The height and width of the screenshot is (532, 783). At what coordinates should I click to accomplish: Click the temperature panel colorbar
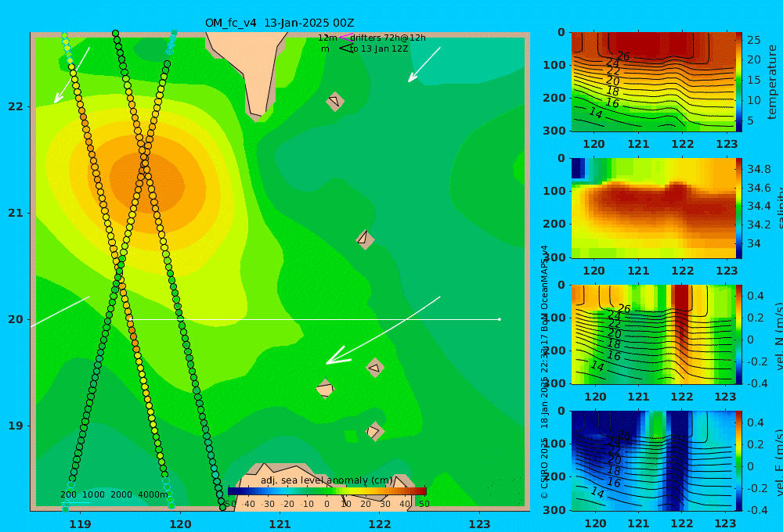pos(738,82)
